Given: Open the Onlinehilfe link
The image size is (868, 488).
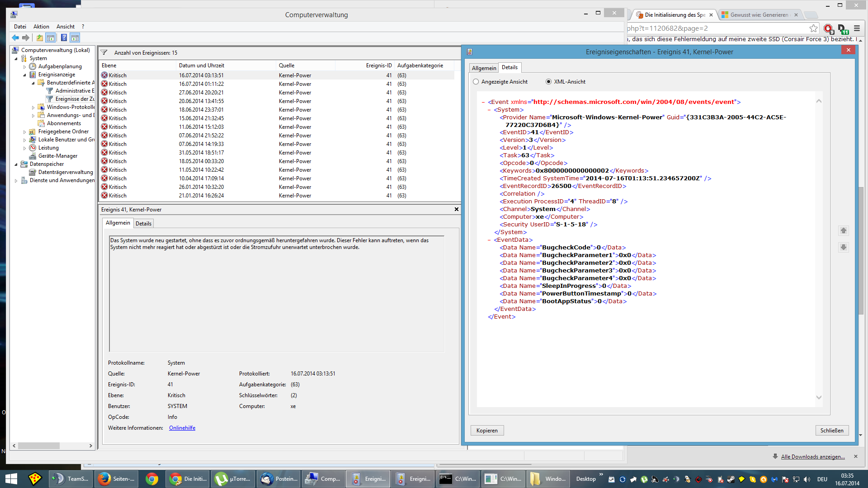Looking at the screenshot, I should (182, 428).
